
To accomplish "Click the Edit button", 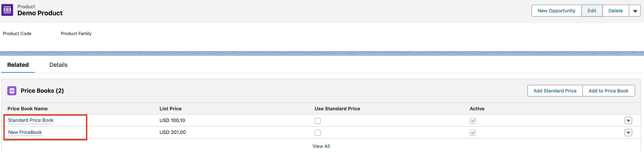I will click(x=592, y=11).
